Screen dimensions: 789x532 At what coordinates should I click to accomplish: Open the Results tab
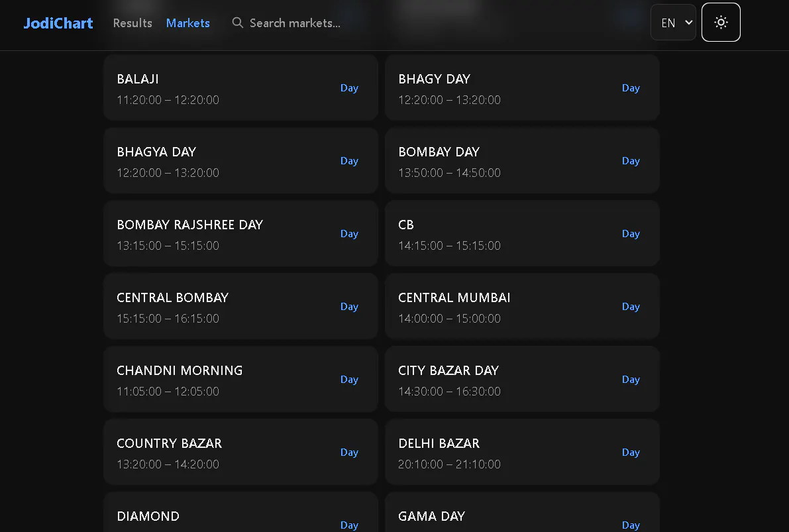(132, 23)
